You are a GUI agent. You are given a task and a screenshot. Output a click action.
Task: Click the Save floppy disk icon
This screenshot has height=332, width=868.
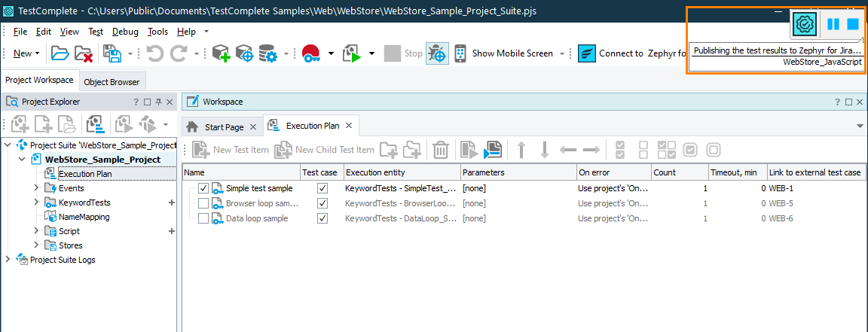pos(112,53)
